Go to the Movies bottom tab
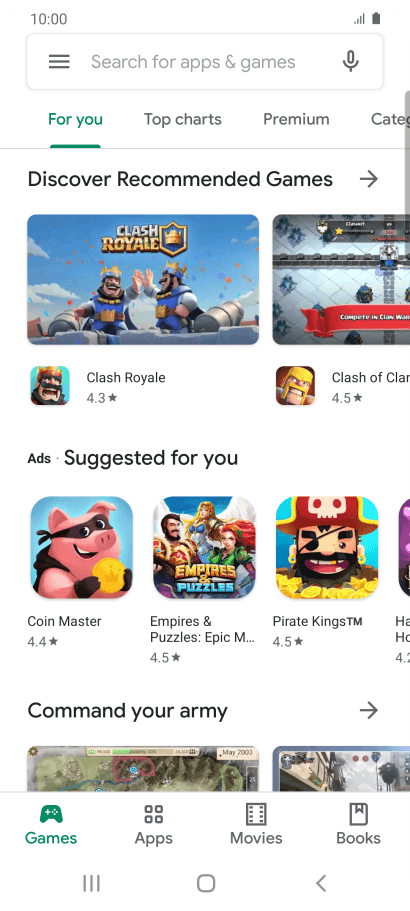Screen dimensions: 410x911 coord(256,824)
